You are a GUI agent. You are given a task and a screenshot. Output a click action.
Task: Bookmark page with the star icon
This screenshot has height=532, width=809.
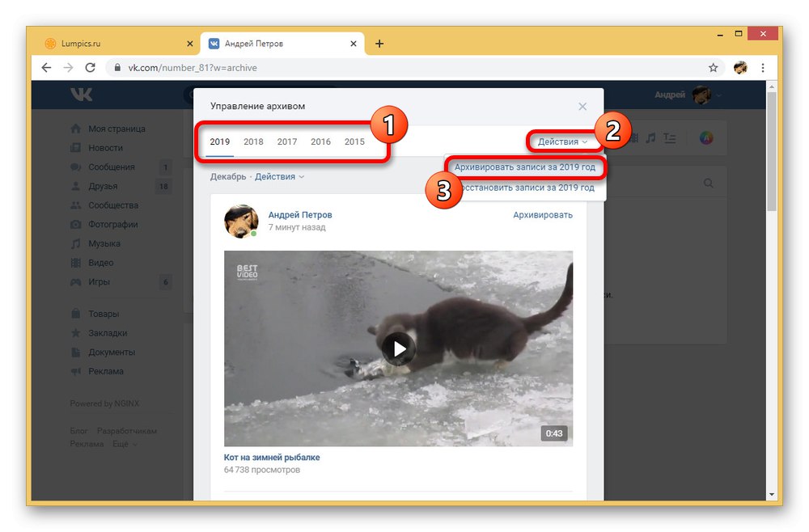(713, 68)
